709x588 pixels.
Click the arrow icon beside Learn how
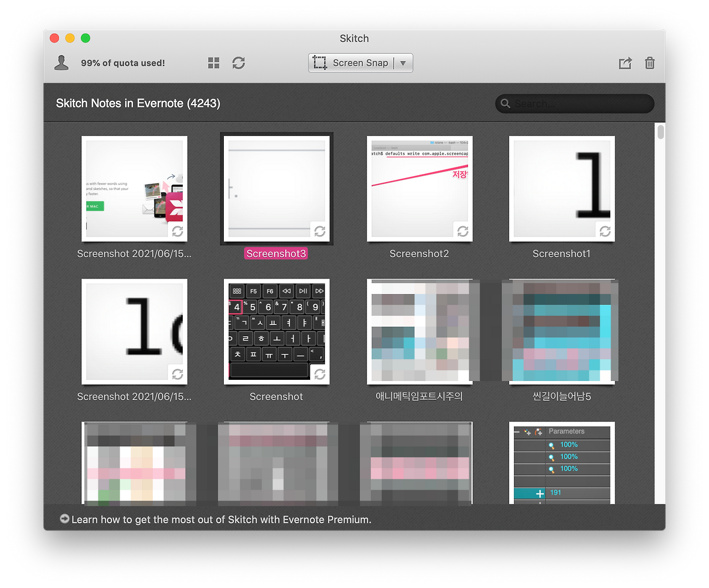click(65, 519)
